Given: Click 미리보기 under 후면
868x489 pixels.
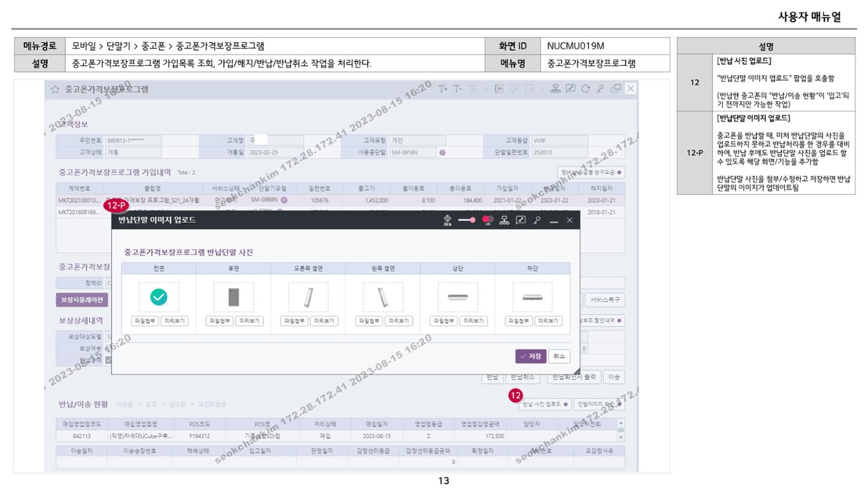Looking at the screenshot, I should point(249,321).
